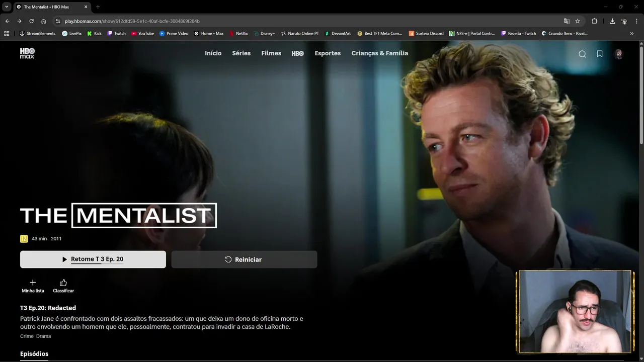This screenshot has height=362, width=644.
Task: Open the Séries menu
Action: point(241,53)
